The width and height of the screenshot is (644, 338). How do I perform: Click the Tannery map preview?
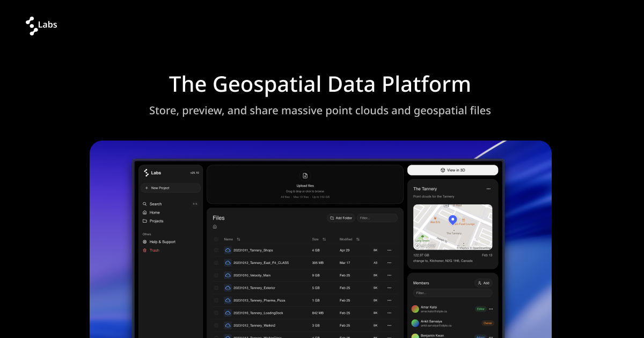pyautogui.click(x=452, y=226)
